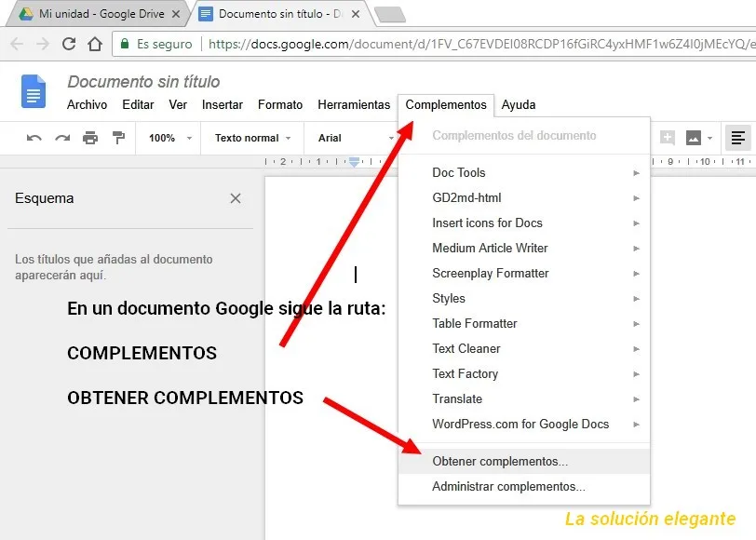Open the Google Docs home icon

click(34, 92)
